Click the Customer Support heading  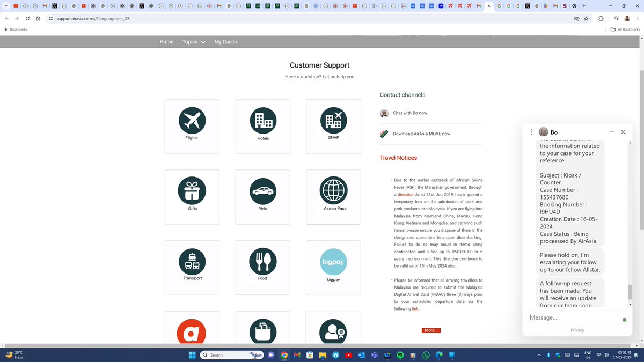coord(319,65)
